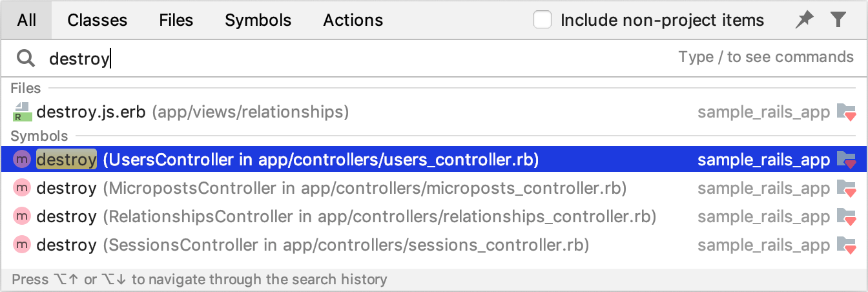Switch to the Classes tab
The height and width of the screenshot is (292, 868).
(98, 20)
